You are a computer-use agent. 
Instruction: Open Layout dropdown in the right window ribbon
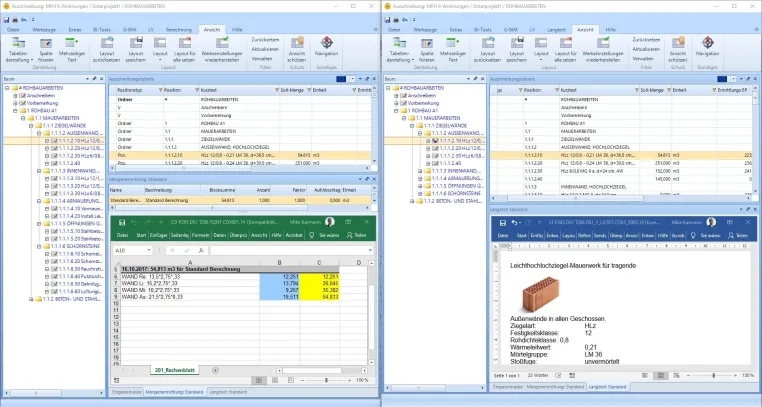tap(541, 50)
